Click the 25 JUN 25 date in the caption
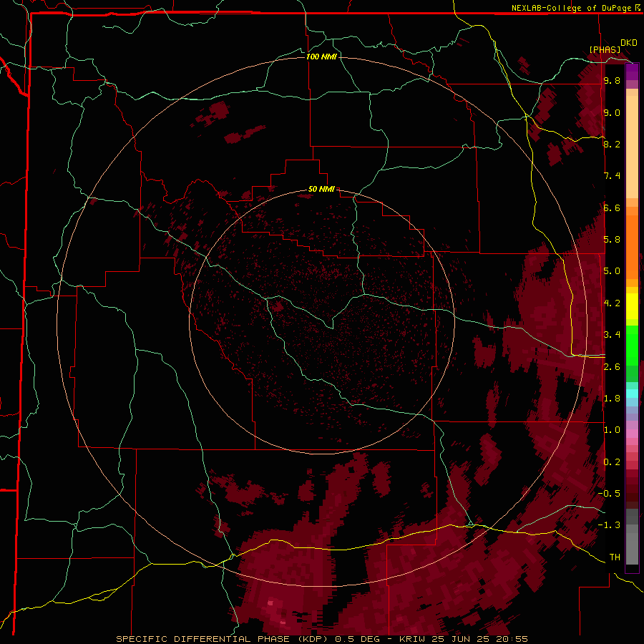 pyautogui.click(x=460, y=639)
